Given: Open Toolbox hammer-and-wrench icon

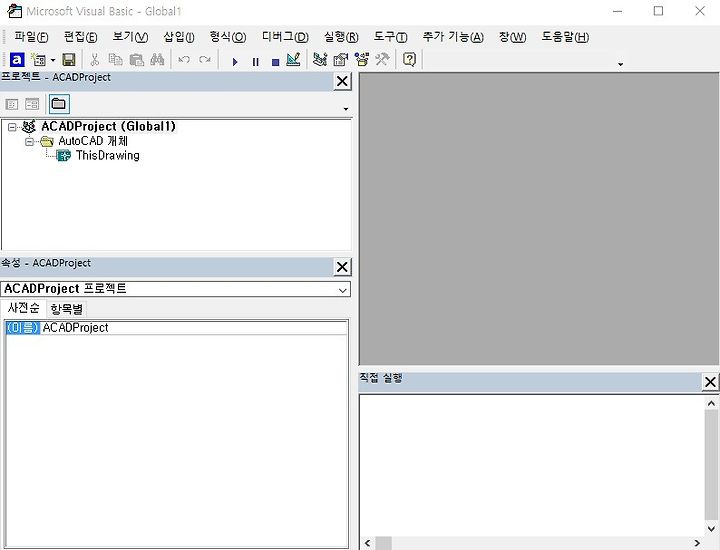Looking at the screenshot, I should (382, 60).
